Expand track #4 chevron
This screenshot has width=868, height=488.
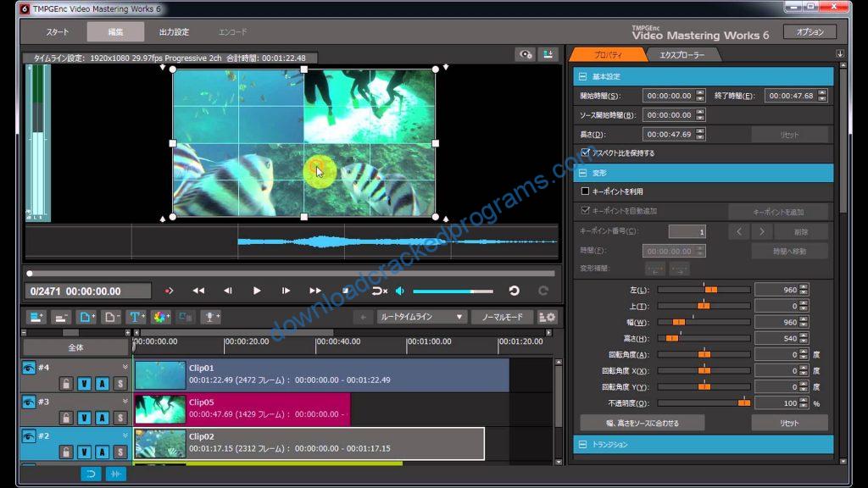pyautogui.click(x=125, y=367)
